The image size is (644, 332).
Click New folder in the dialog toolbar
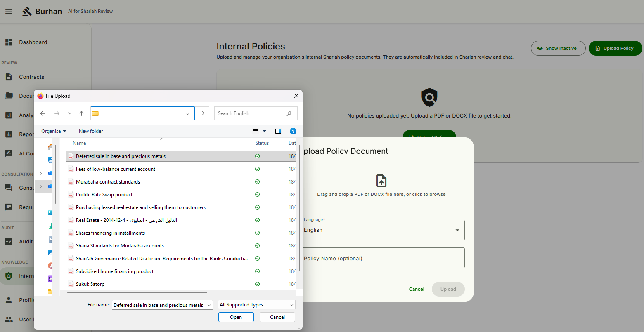(x=91, y=131)
